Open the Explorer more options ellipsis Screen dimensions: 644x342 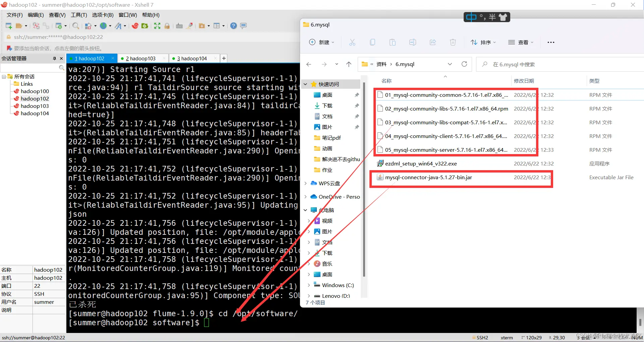pos(551,42)
